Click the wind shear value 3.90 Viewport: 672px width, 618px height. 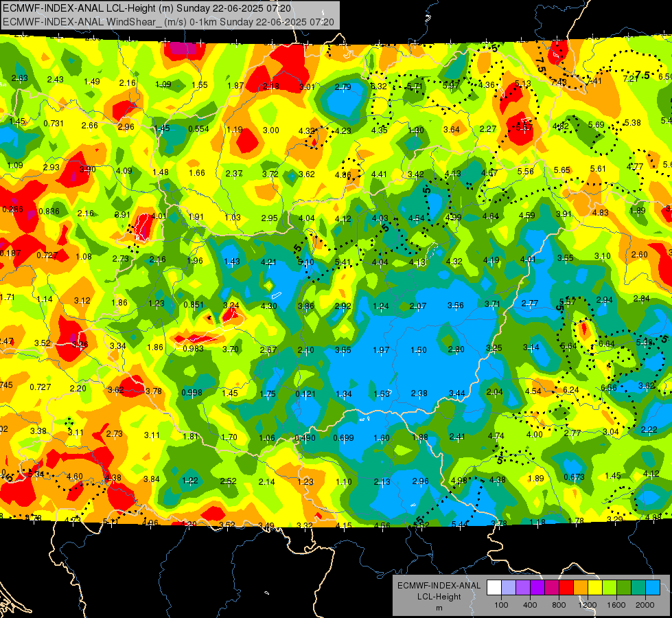click(88, 170)
